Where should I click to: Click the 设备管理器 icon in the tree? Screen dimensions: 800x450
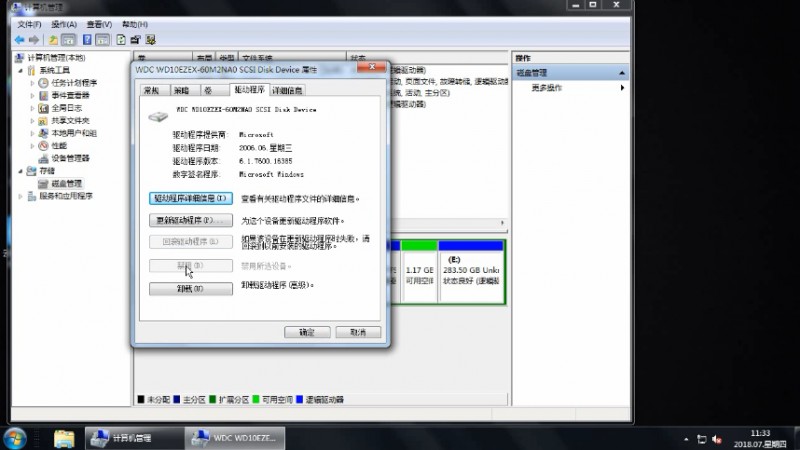click(x=43, y=158)
